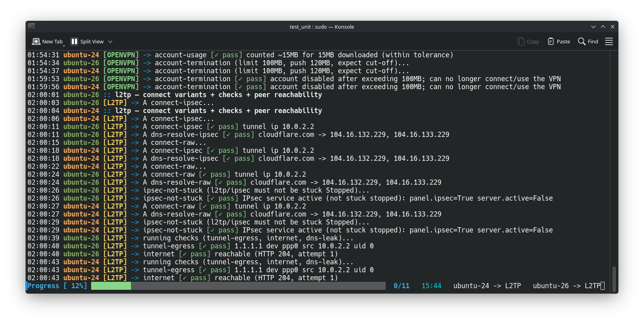Click the '02:00:22' timestamp
Screen dimensions: 644x324
[43, 166]
